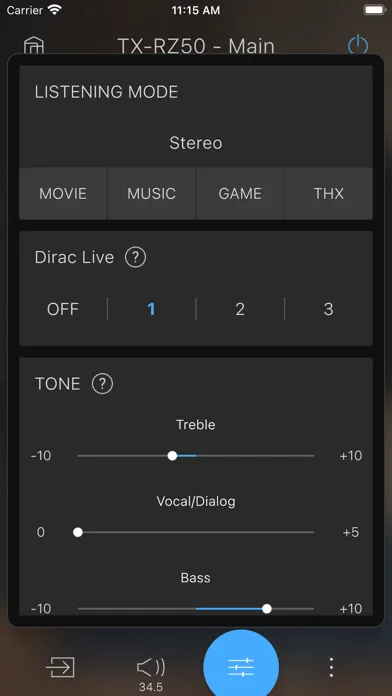Select Dirac Live slot 2
The width and height of the screenshot is (392, 696).
click(240, 309)
